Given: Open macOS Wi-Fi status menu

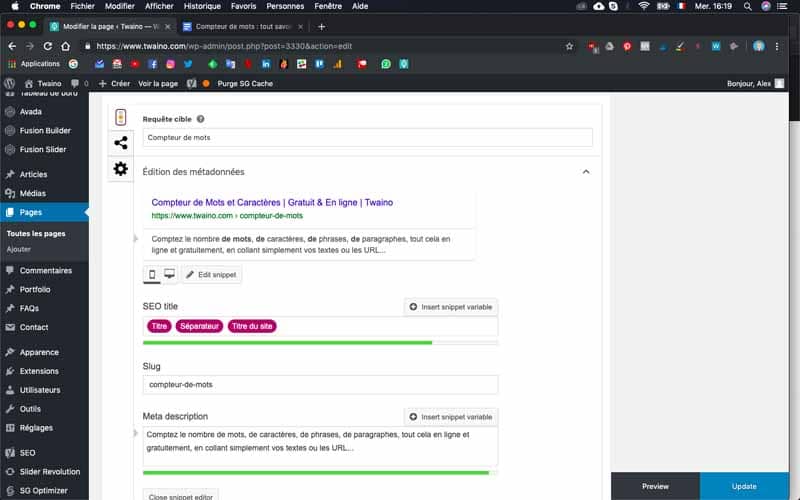Looking at the screenshot, I should click(x=644, y=6).
